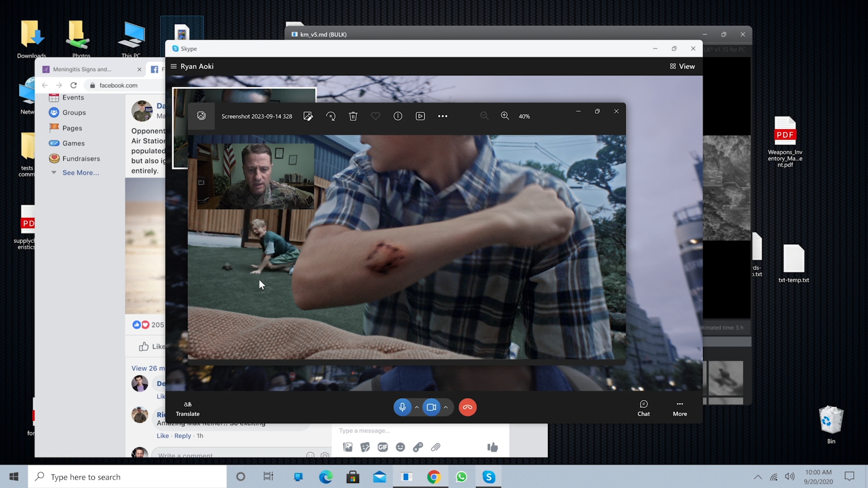Rotate the screenshot image
Image resolution: width=868 pixels, height=488 pixels.
coord(331,116)
